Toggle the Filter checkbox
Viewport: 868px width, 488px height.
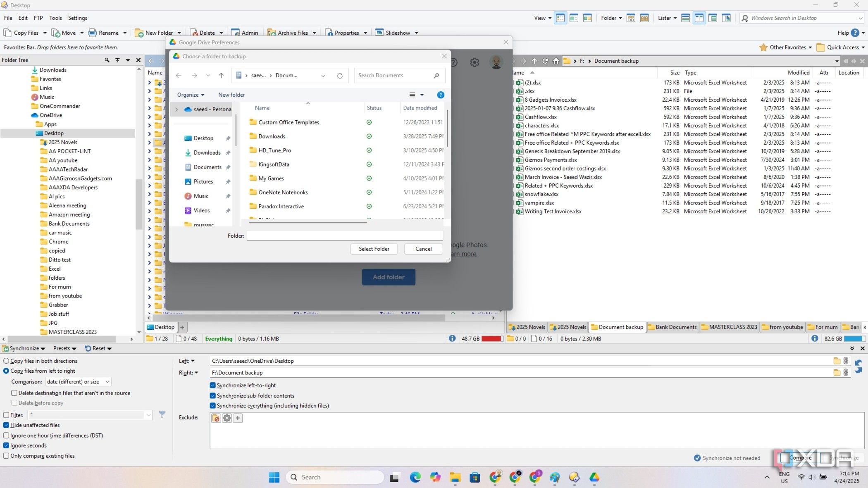click(6, 415)
